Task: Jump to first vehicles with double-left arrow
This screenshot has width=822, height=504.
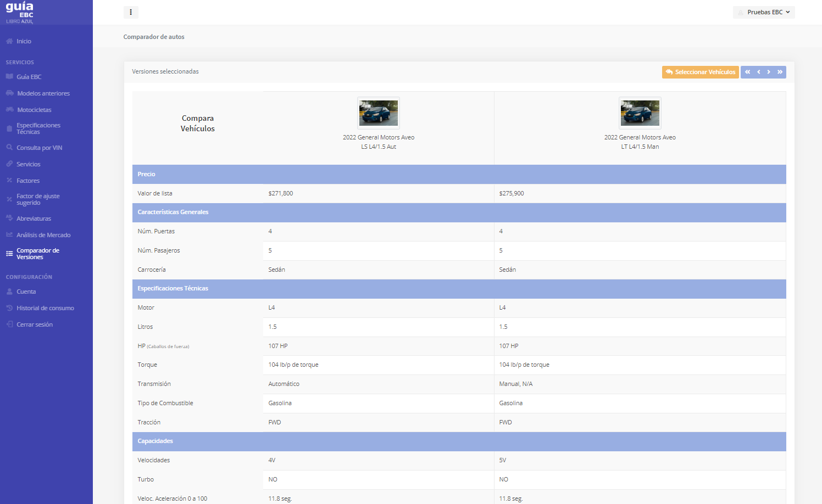Action: [747, 72]
